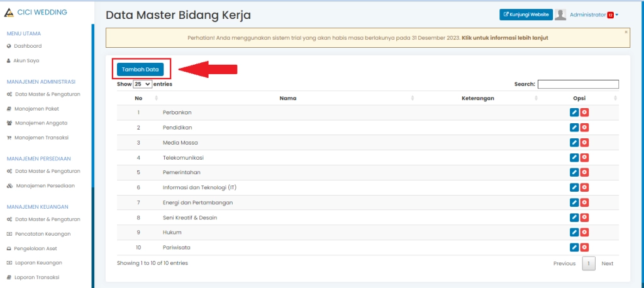The width and height of the screenshot is (644, 288).
Task: Select page 1 in pagination
Action: pos(589,263)
